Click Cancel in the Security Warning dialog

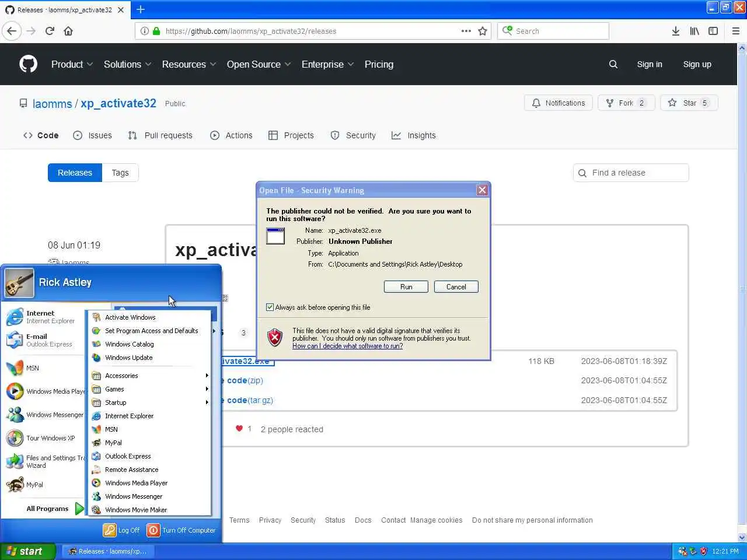[x=456, y=287]
